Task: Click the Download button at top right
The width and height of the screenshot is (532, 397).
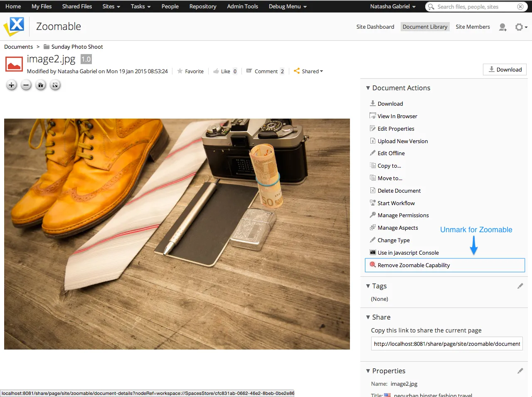Action: pos(505,69)
